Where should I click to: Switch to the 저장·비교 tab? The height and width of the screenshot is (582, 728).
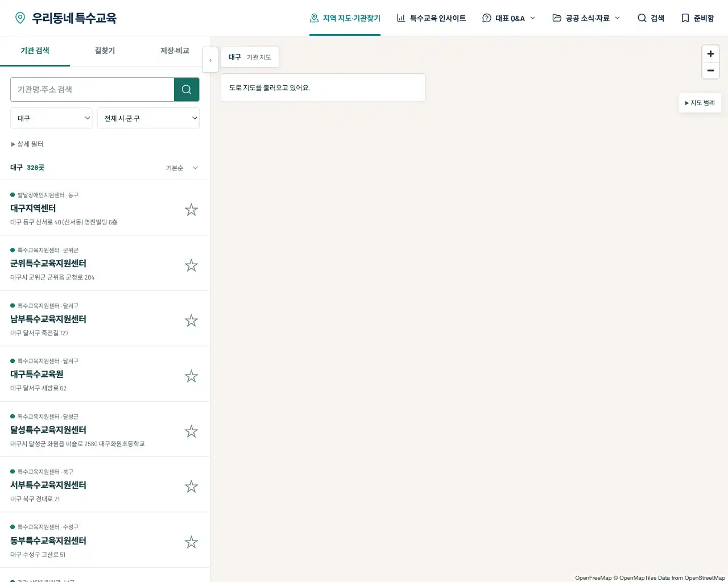tap(175, 51)
